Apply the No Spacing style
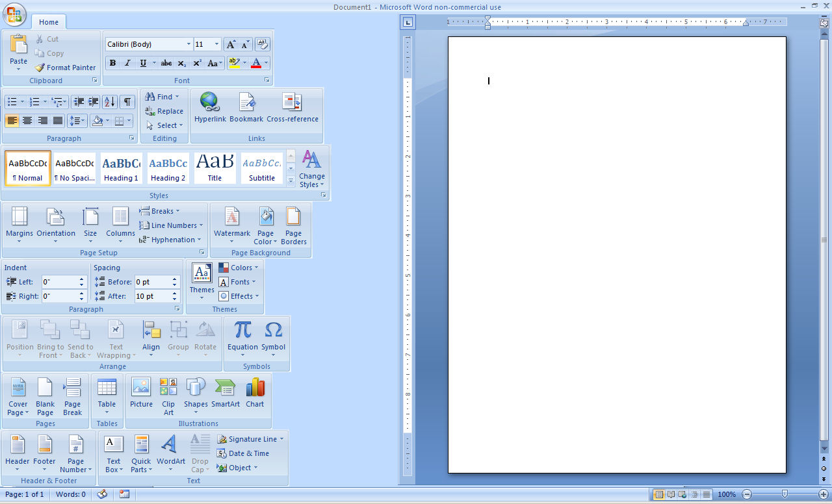This screenshot has height=504, width=832. pos(75,168)
